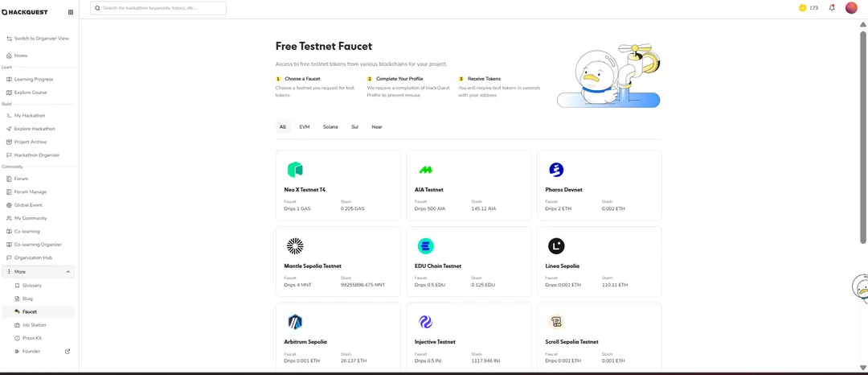868x375 pixels.
Task: Select the EVM filter tab
Action: point(304,127)
